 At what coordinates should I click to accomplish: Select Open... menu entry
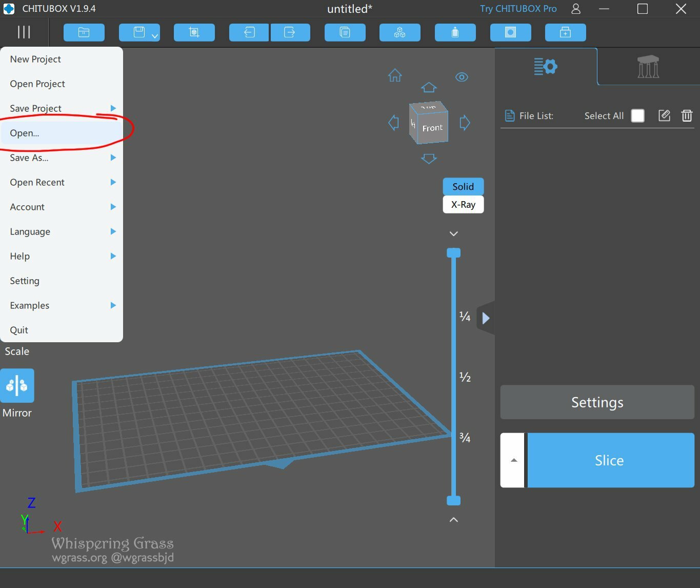[x=62, y=133]
